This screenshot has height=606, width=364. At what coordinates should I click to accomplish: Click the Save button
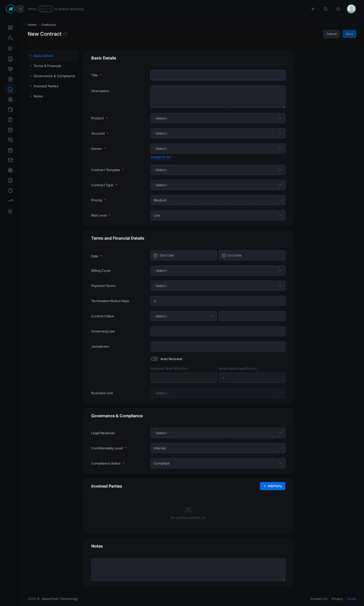tap(349, 34)
